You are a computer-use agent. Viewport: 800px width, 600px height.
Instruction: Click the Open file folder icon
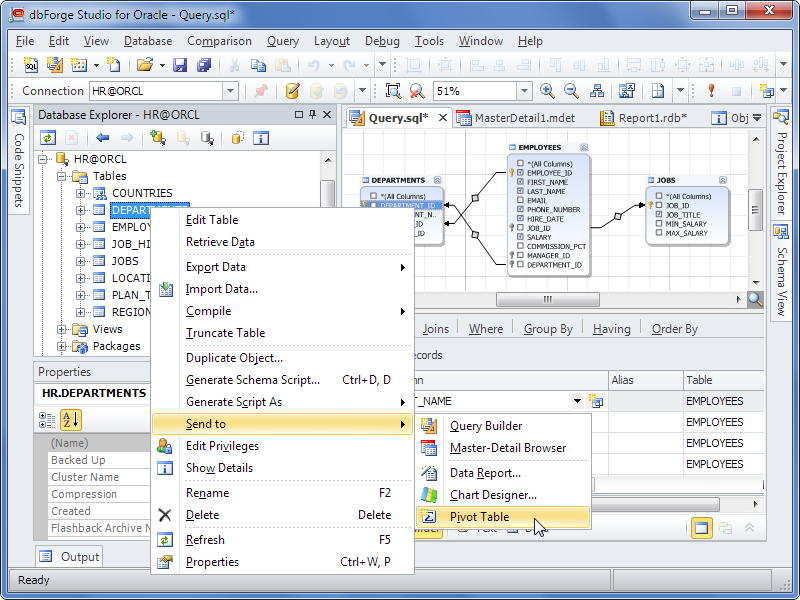(x=145, y=65)
